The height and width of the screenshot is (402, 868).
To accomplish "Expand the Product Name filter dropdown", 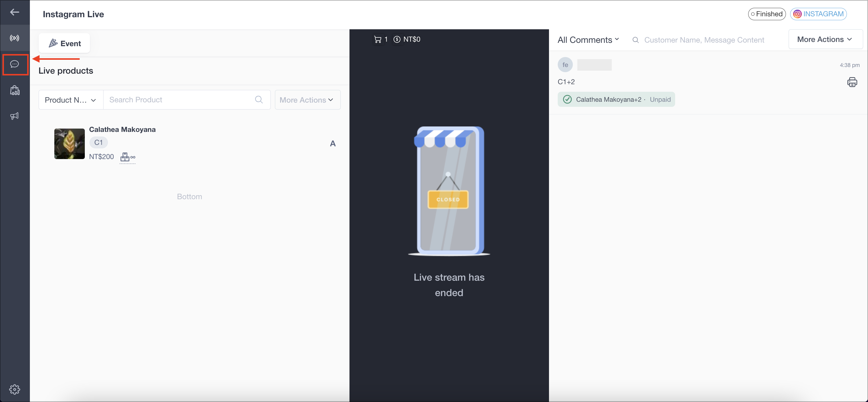I will pos(70,100).
